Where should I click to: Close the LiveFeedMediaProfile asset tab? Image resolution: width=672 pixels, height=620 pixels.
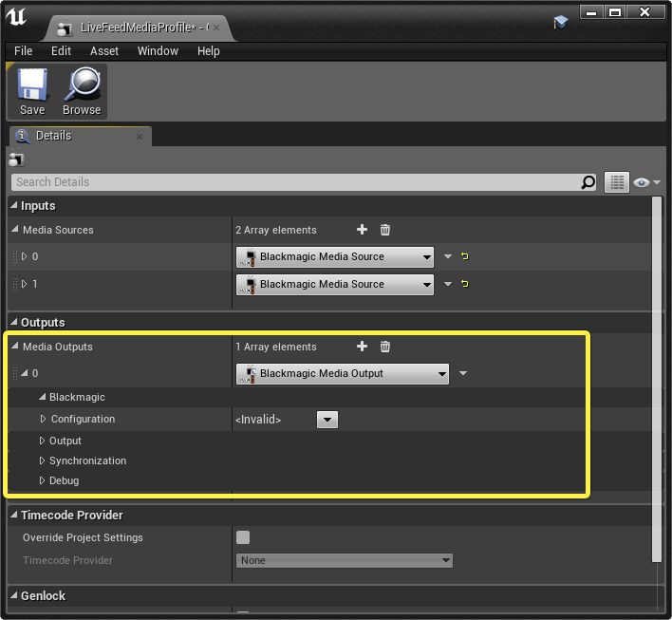coord(216,28)
